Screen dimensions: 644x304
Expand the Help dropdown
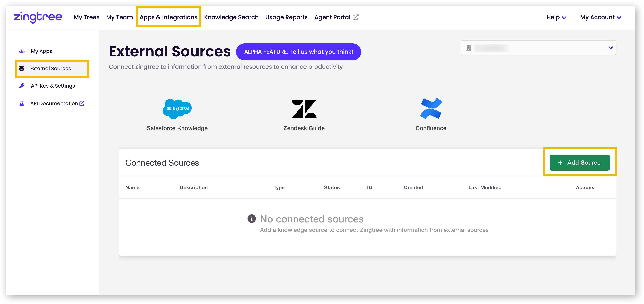point(556,17)
